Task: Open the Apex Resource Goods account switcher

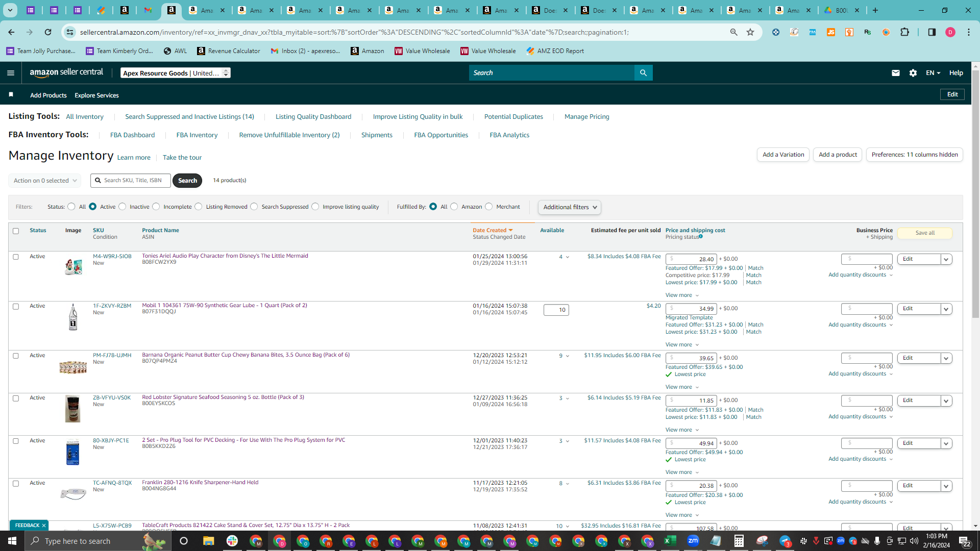Action: coord(176,73)
